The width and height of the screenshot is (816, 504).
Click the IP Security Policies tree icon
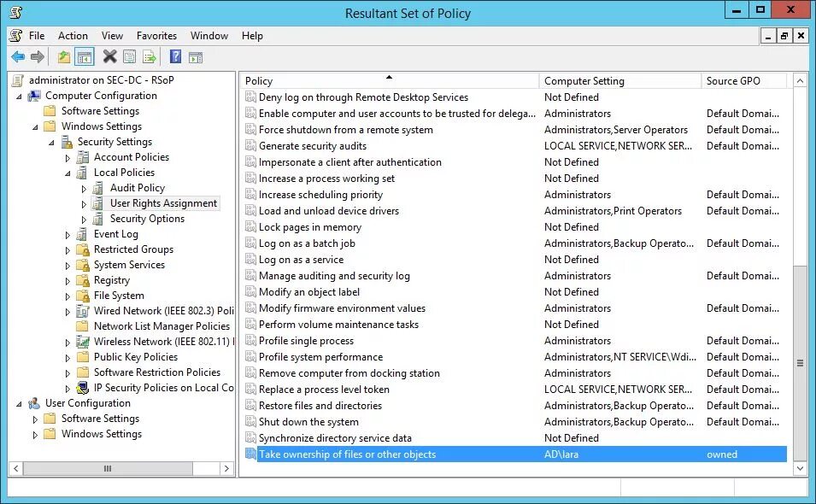(x=83, y=388)
